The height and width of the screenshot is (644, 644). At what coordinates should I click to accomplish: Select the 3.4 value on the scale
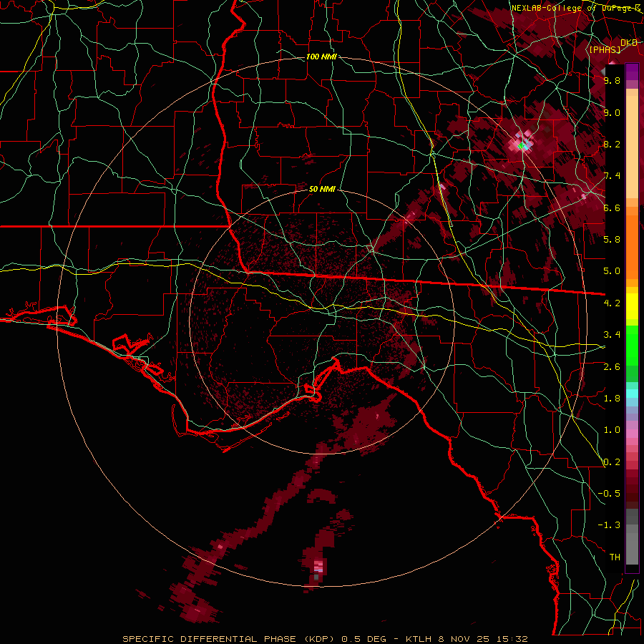click(612, 335)
